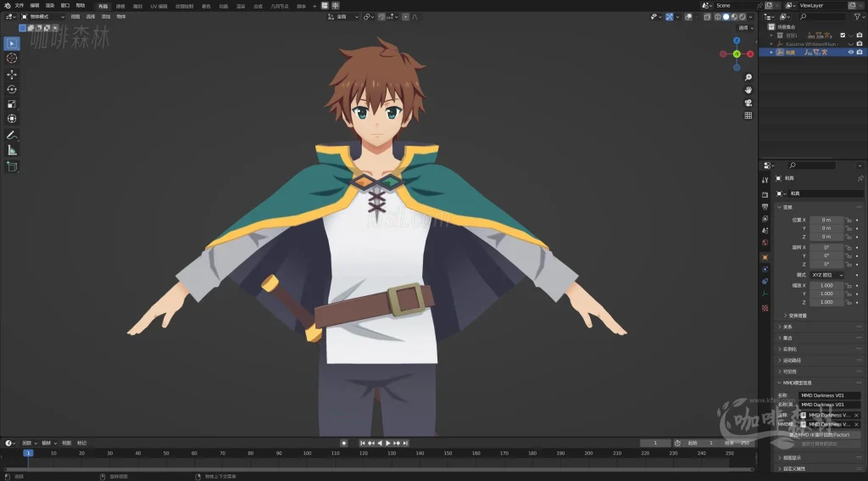Toggle the camera view icon
Screen dimensions: 868x481
point(748,103)
